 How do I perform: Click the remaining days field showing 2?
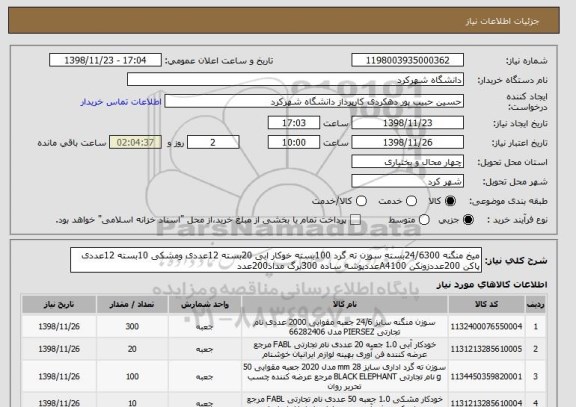pos(213,142)
